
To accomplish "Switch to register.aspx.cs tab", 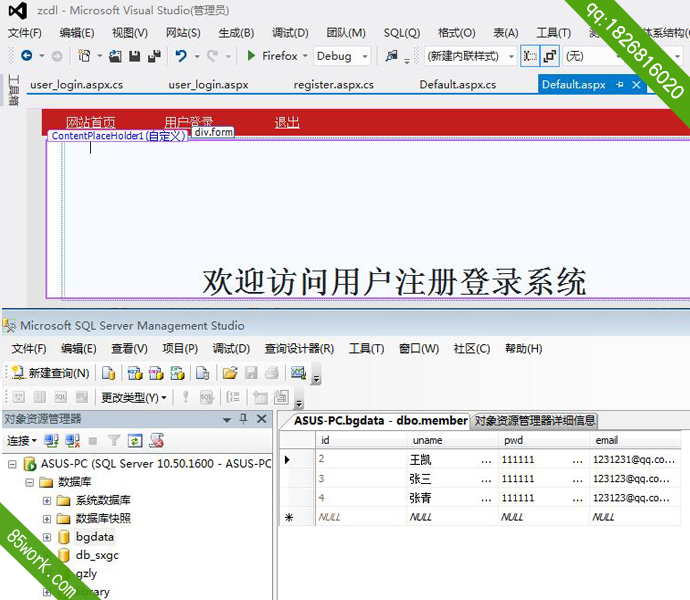I will (x=334, y=85).
